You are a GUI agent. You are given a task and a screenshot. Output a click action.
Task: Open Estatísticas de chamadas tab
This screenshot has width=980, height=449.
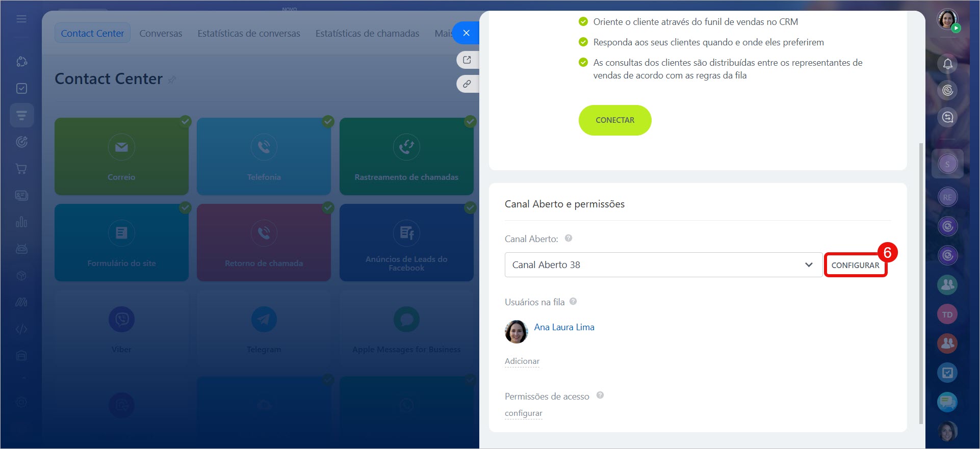pos(367,33)
